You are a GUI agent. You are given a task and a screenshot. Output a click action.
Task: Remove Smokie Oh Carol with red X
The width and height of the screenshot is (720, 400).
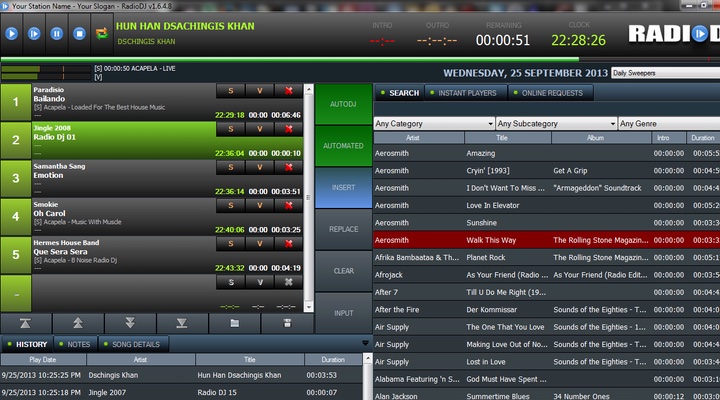(x=288, y=205)
